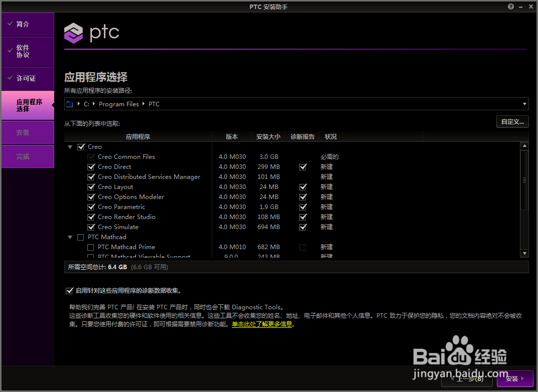This screenshot has width=538, height=392.
Task: Click the list scrollbar up arrow
Action: [x=524, y=146]
